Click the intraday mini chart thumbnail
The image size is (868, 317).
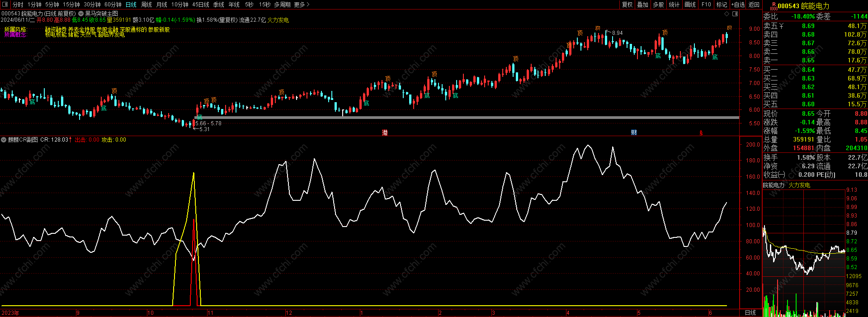(x=804, y=253)
